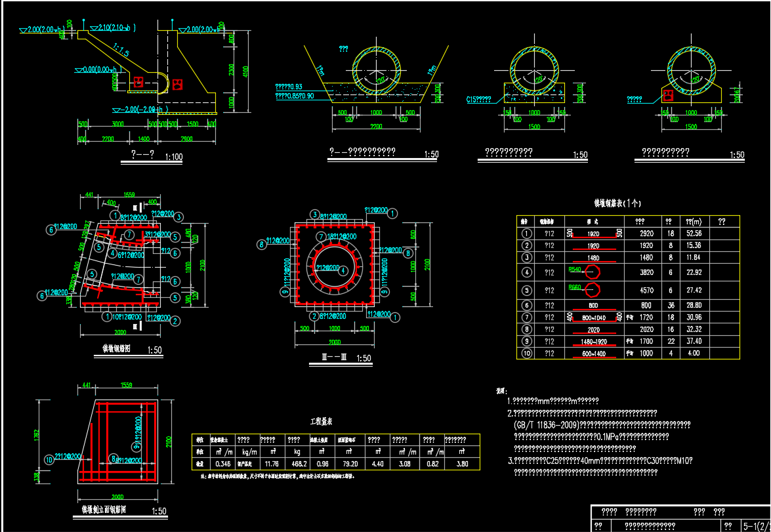
Task: Select the red symbol in the rightmost pipe section
Action: [668, 95]
